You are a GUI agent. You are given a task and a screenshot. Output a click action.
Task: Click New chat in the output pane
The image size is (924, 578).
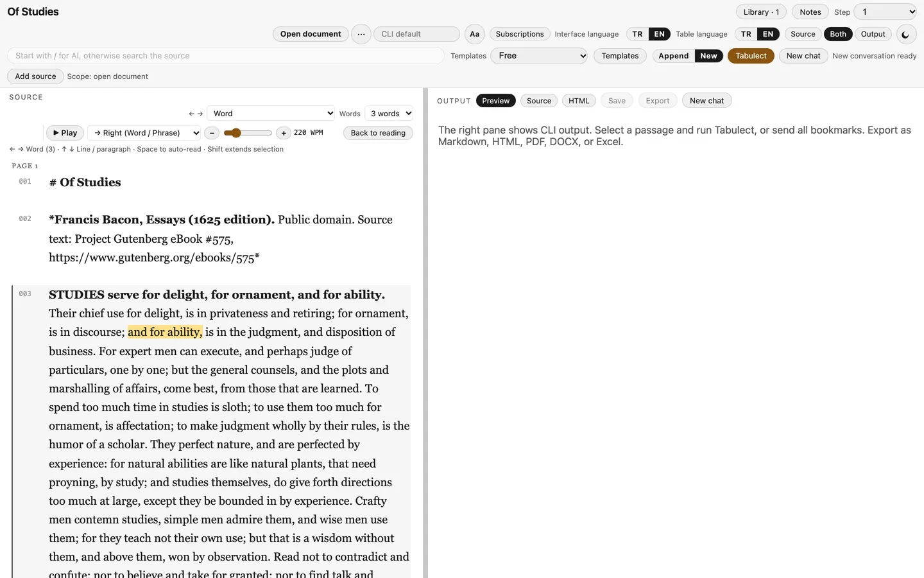point(706,101)
